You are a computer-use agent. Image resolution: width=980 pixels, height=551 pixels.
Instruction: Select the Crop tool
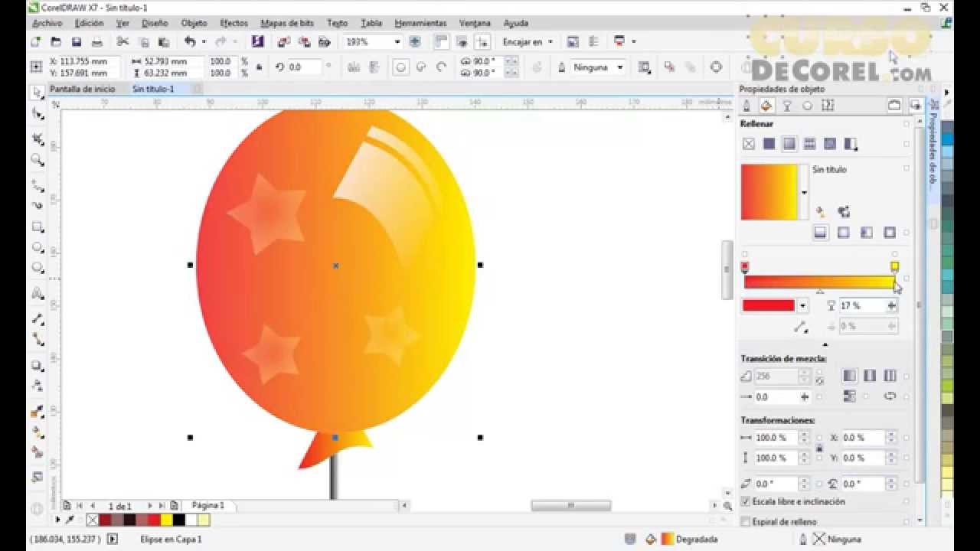click(37, 139)
